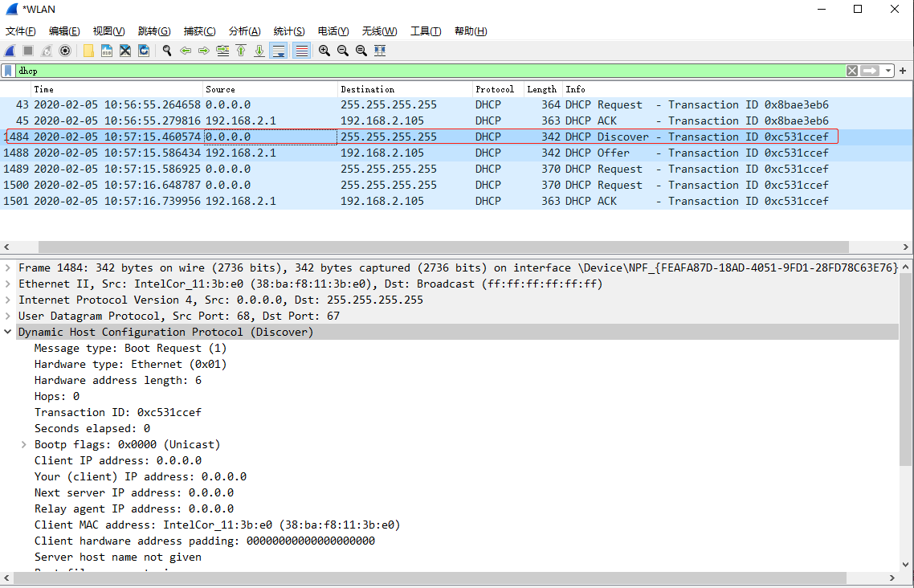Select the Find packet magnifier icon
This screenshot has height=588, width=914.
pos(166,51)
